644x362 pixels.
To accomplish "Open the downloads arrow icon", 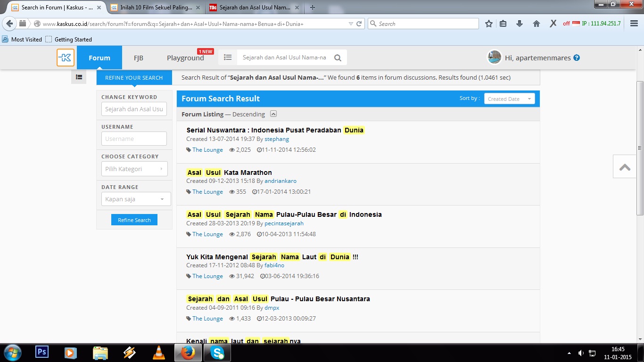I will pyautogui.click(x=520, y=24).
